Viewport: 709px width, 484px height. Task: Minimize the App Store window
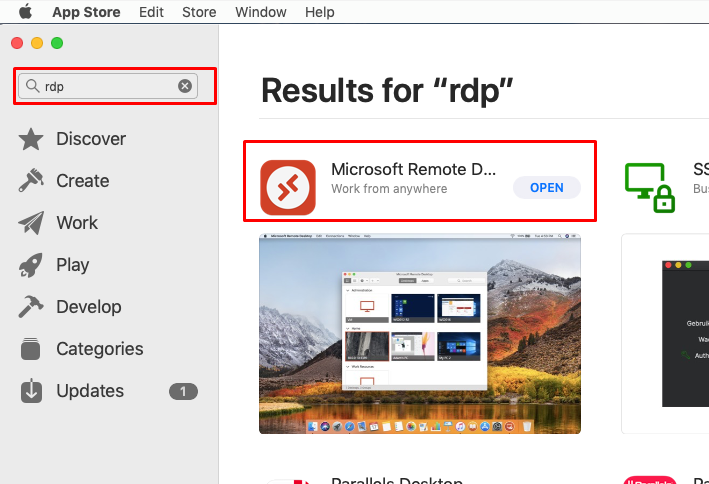[37, 43]
